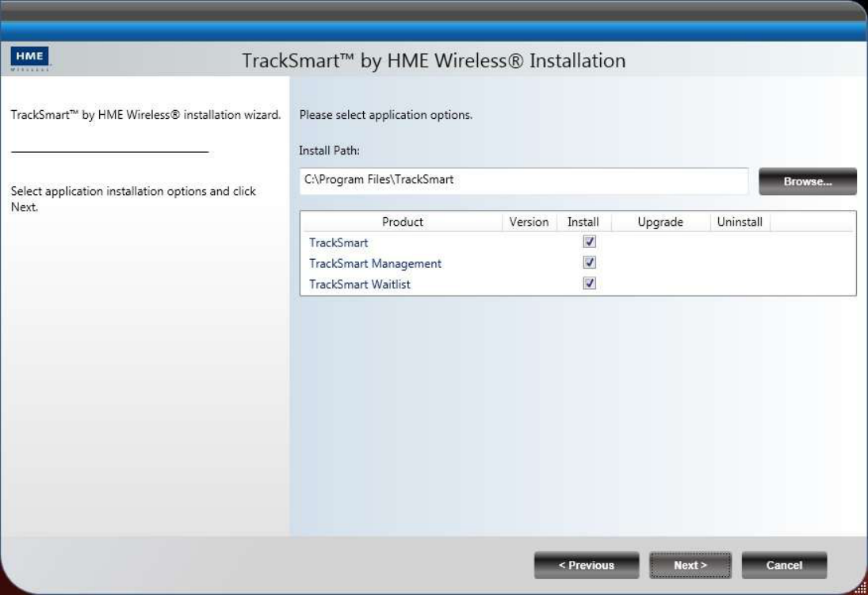Proceed with the Next button
The height and width of the screenshot is (595, 868).
690,565
